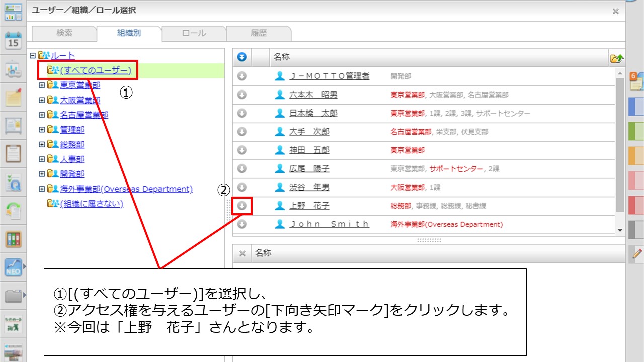The height and width of the screenshot is (362, 644).
Task: Click the folder-up icon in the list header
Action: (616, 58)
